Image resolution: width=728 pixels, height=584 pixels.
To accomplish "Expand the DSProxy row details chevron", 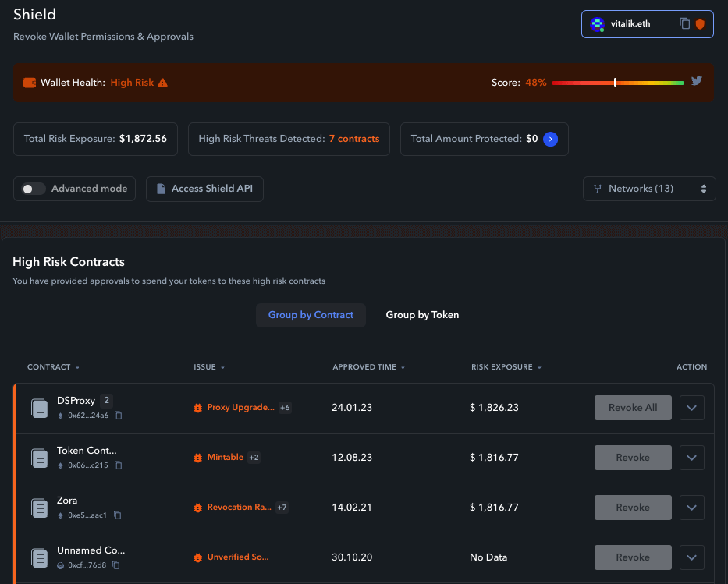I will click(x=692, y=408).
